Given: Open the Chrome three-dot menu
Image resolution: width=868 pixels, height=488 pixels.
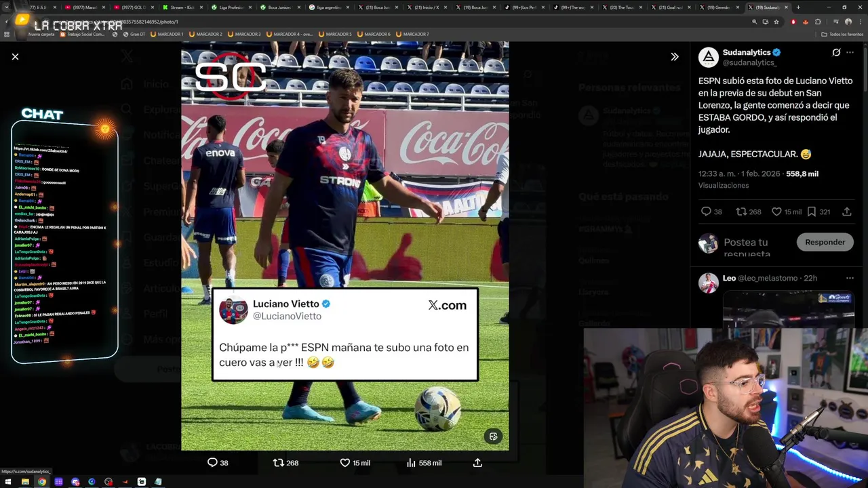Looking at the screenshot, I should point(861,22).
